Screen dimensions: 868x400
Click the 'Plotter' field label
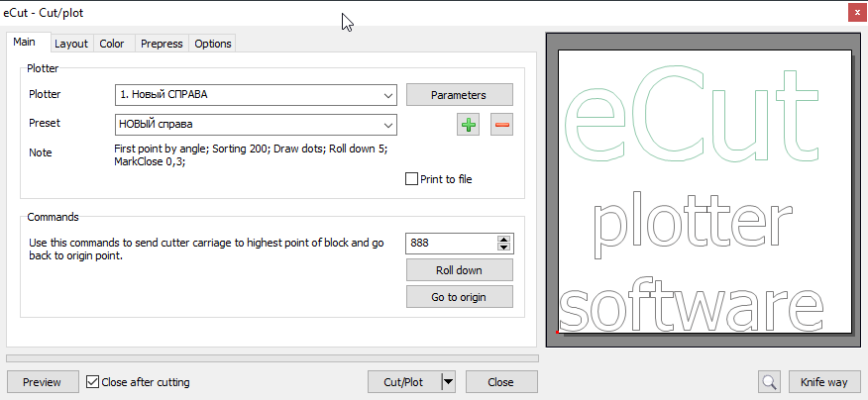[x=45, y=94]
